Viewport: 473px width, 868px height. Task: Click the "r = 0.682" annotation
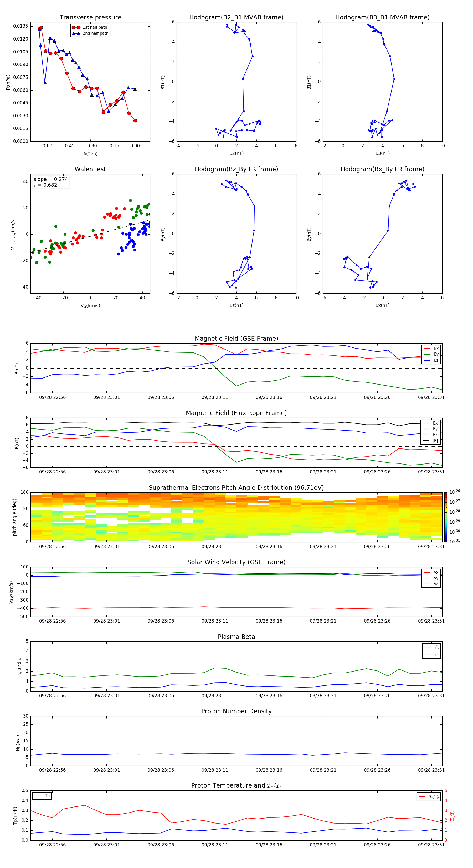[x=45, y=185]
